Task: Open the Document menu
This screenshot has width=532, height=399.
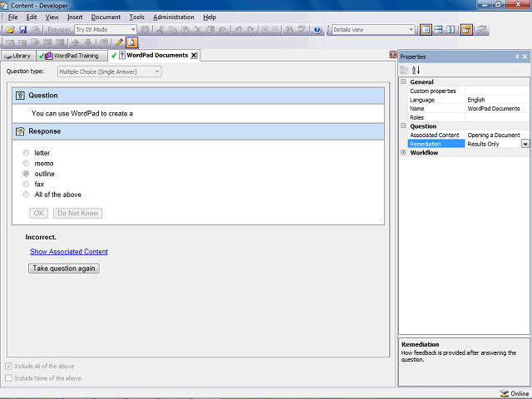Action: (x=106, y=17)
